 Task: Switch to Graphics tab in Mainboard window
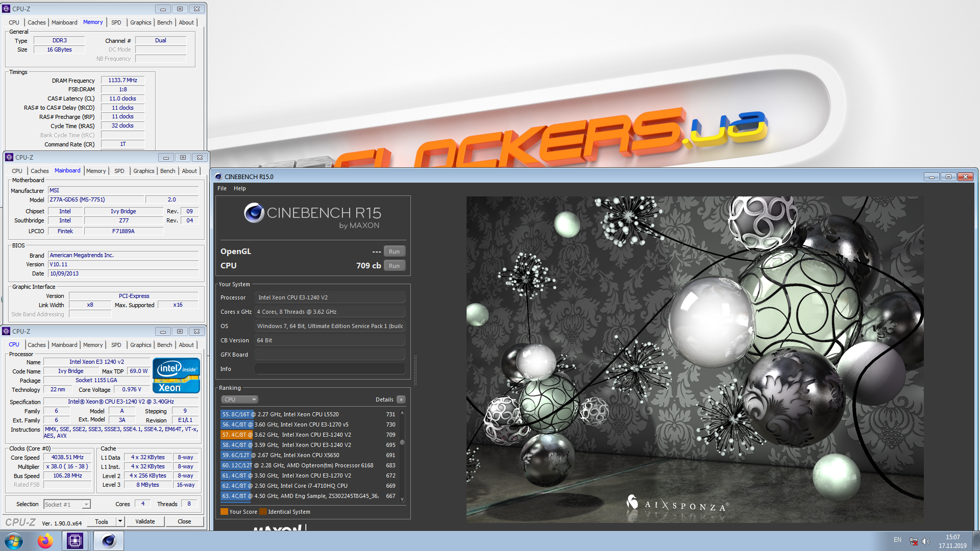pos(143,171)
